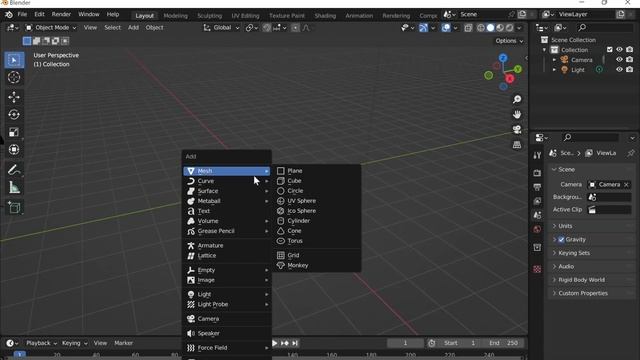Open the viewport Options dropdown
The image size is (640, 360).
pos(509,41)
